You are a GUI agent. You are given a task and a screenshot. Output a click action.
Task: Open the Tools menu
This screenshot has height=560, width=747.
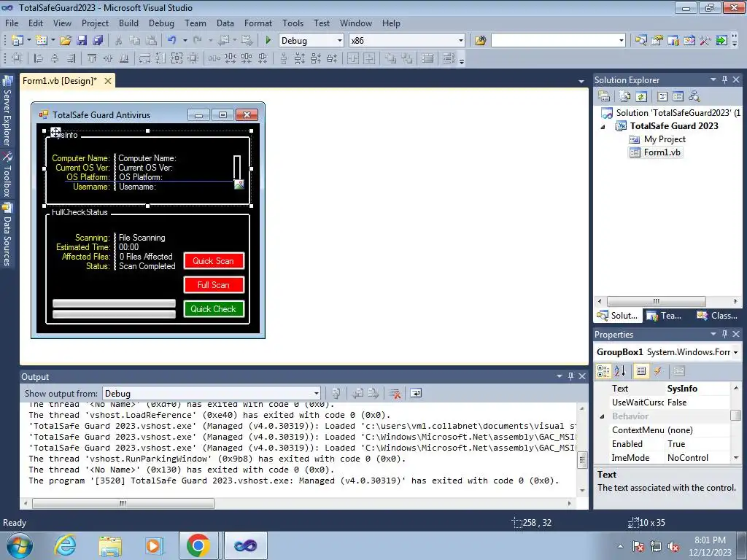[x=293, y=23]
